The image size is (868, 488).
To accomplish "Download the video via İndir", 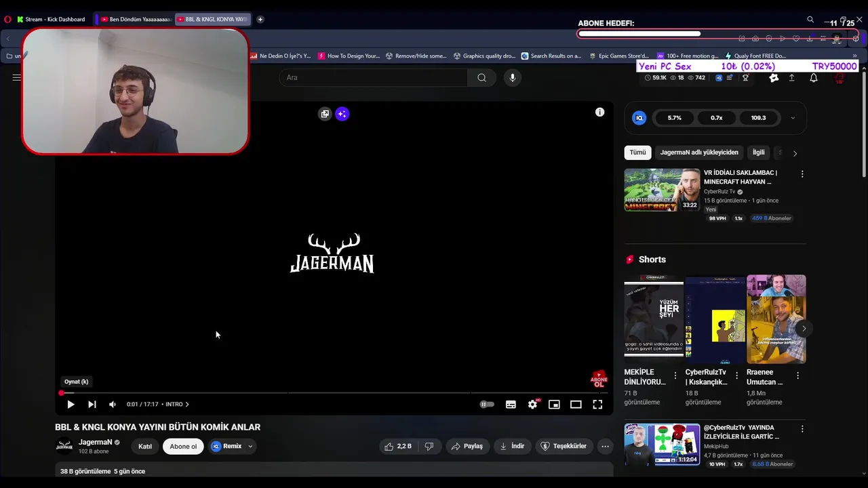I will [512, 446].
